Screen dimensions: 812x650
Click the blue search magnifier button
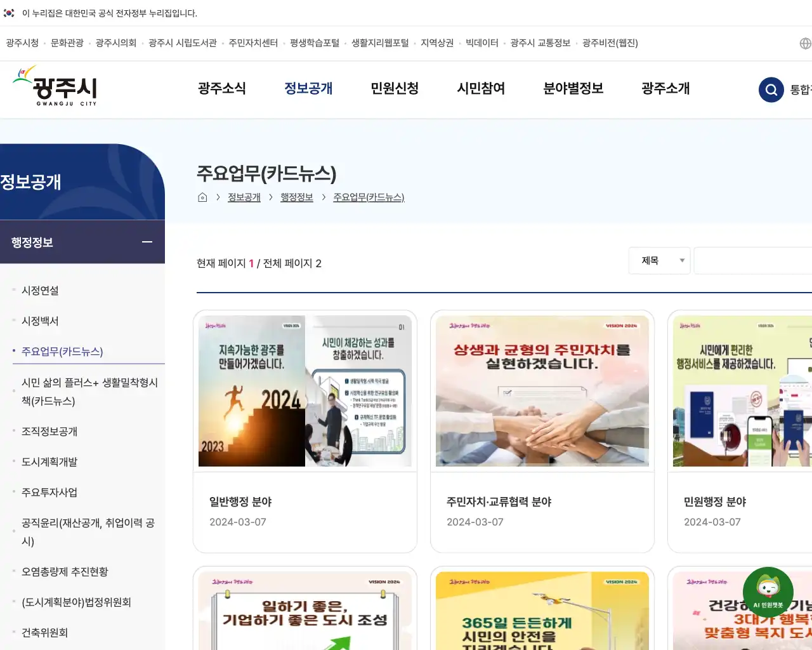[771, 90]
